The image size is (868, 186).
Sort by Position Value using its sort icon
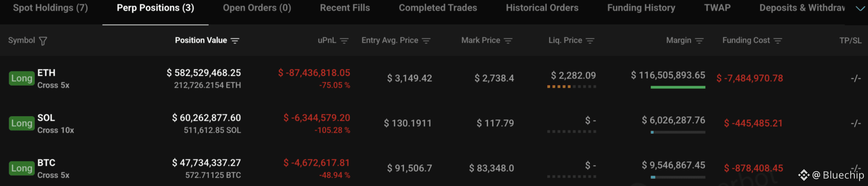pos(235,41)
